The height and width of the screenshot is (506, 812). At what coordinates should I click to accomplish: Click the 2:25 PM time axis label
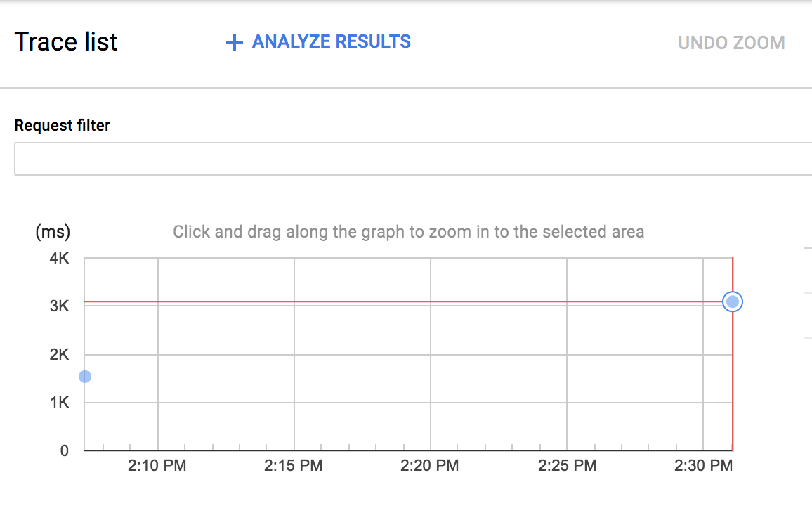(567, 466)
